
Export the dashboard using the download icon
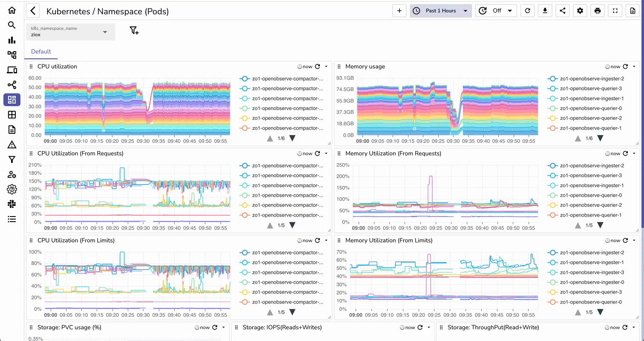coord(545,11)
